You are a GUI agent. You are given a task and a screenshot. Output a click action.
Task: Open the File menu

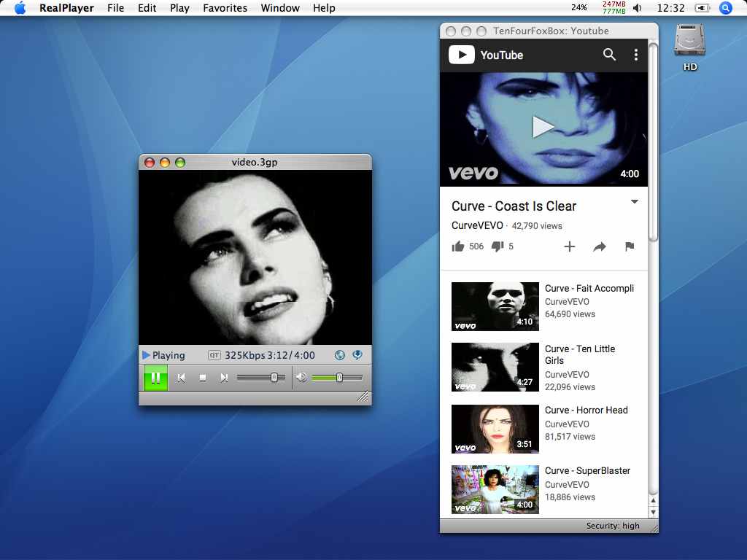[116, 8]
